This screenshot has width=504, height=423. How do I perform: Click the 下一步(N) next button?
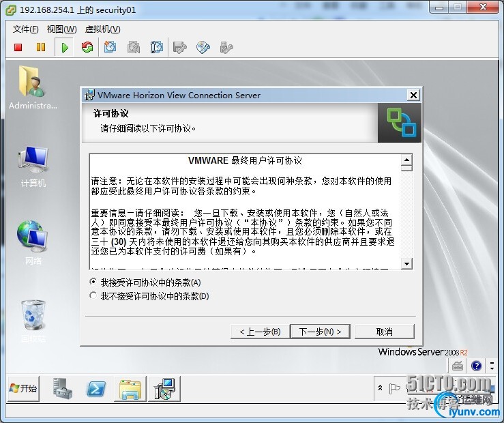click(320, 332)
